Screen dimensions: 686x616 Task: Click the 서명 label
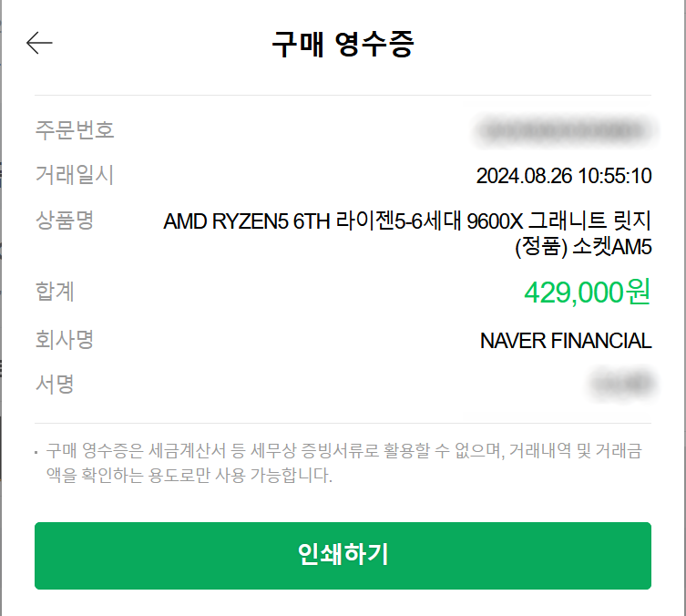pos(55,385)
